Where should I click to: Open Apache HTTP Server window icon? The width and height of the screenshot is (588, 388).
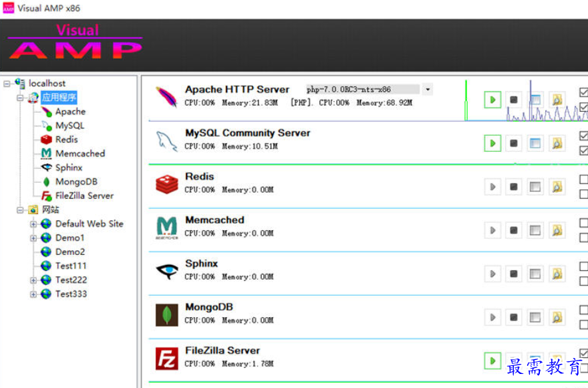tap(535, 100)
